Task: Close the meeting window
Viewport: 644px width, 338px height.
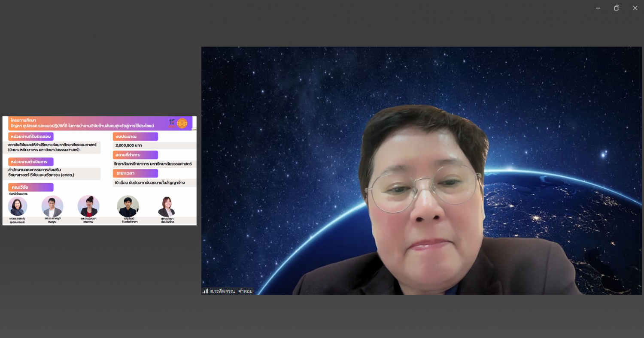Action: pos(635,8)
